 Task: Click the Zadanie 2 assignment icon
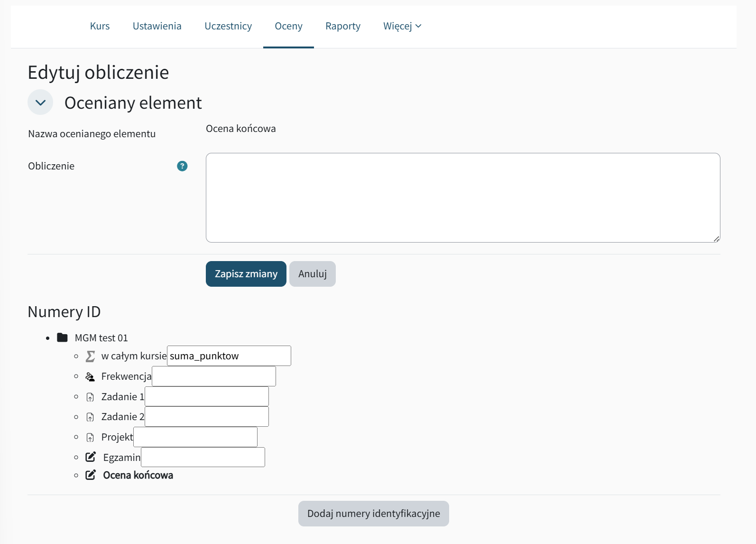click(x=90, y=417)
